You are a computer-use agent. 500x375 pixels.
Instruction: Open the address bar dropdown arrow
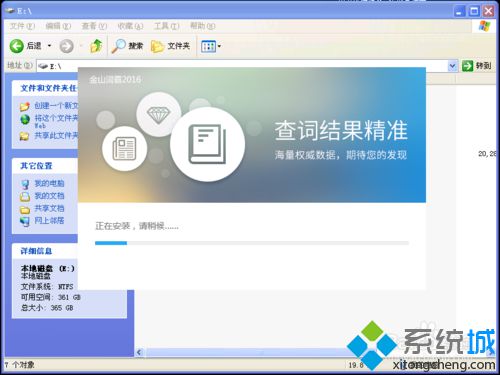point(452,66)
